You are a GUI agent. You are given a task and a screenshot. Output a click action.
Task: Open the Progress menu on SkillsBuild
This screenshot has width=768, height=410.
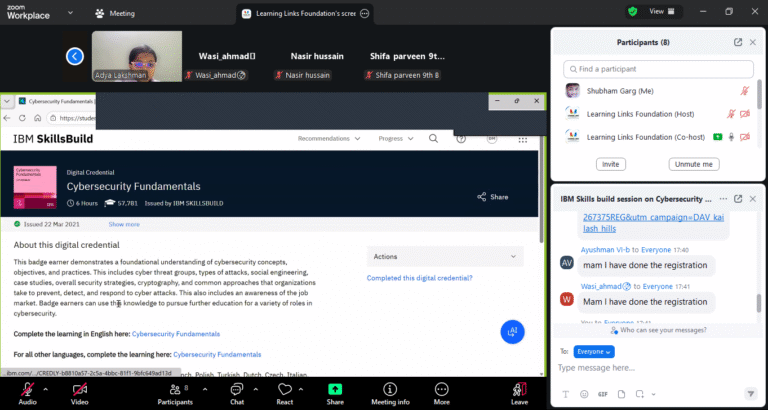[x=393, y=138]
